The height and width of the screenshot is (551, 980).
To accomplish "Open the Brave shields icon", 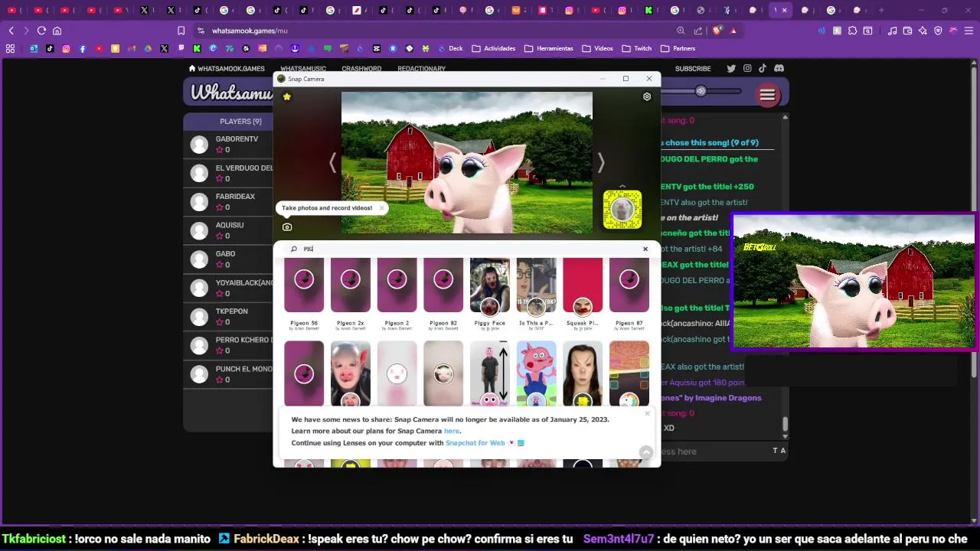I will click(x=717, y=31).
